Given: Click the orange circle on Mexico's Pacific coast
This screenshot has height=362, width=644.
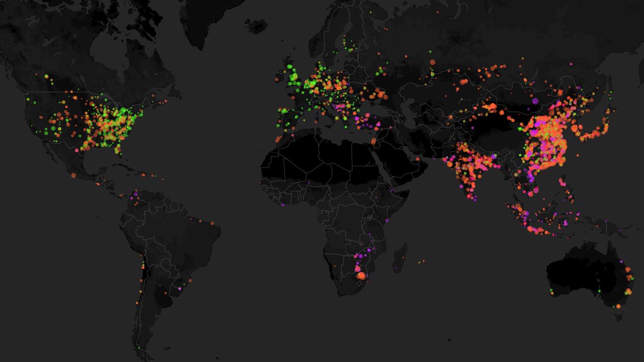Looking at the screenshot, I should (x=73, y=175).
